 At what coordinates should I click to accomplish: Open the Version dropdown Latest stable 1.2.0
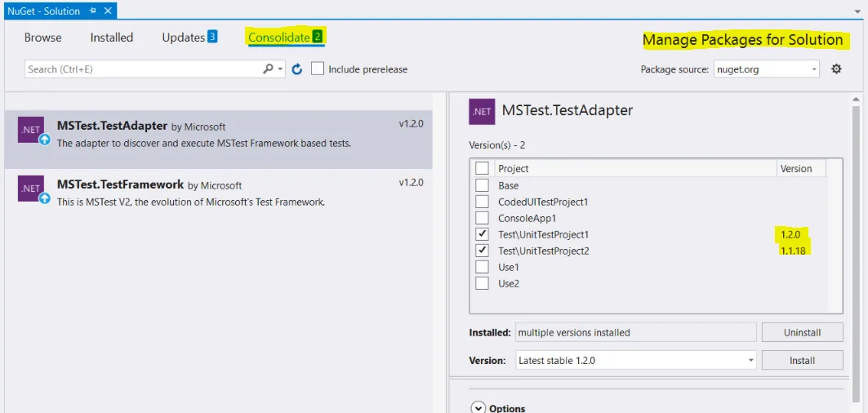[636, 361]
